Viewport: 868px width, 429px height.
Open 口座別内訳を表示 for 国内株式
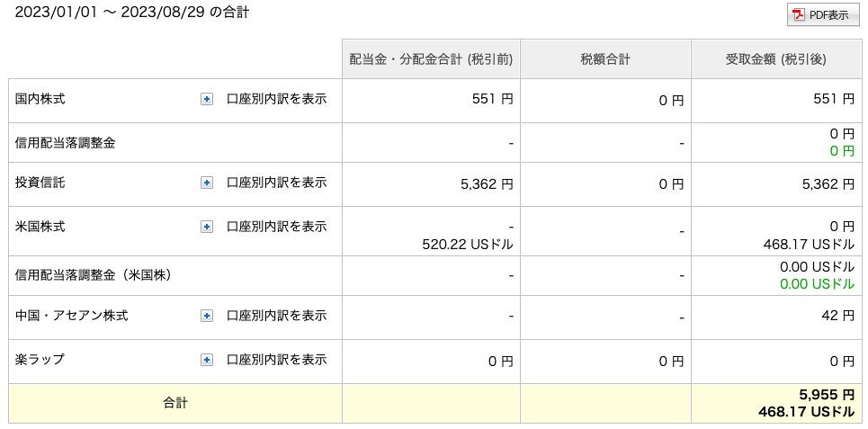coord(277,100)
